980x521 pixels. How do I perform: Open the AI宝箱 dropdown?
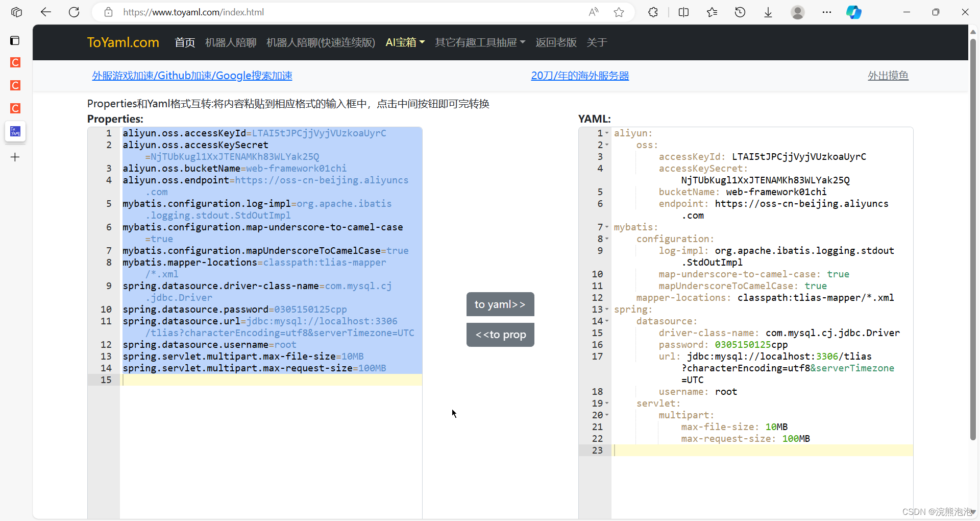(x=405, y=42)
